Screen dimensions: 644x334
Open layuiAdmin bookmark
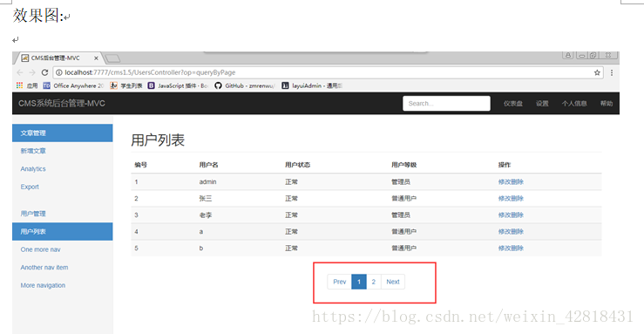pos(312,85)
